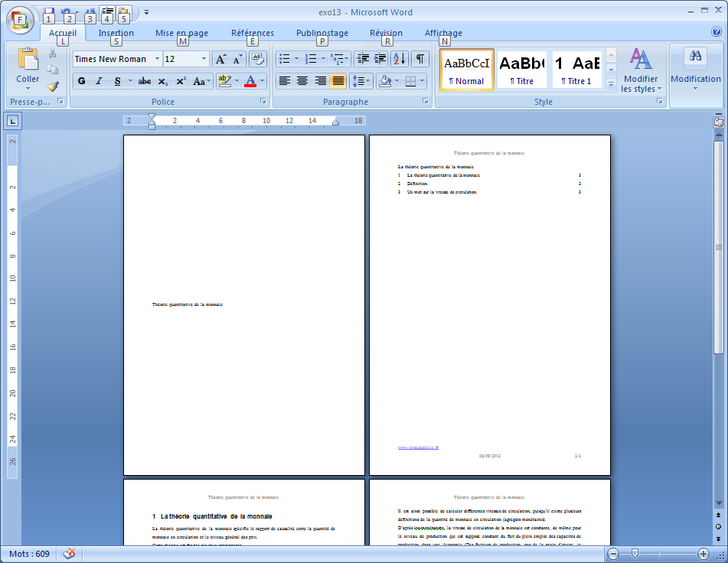
Task: Select the Format Painter brush
Action: (53, 86)
